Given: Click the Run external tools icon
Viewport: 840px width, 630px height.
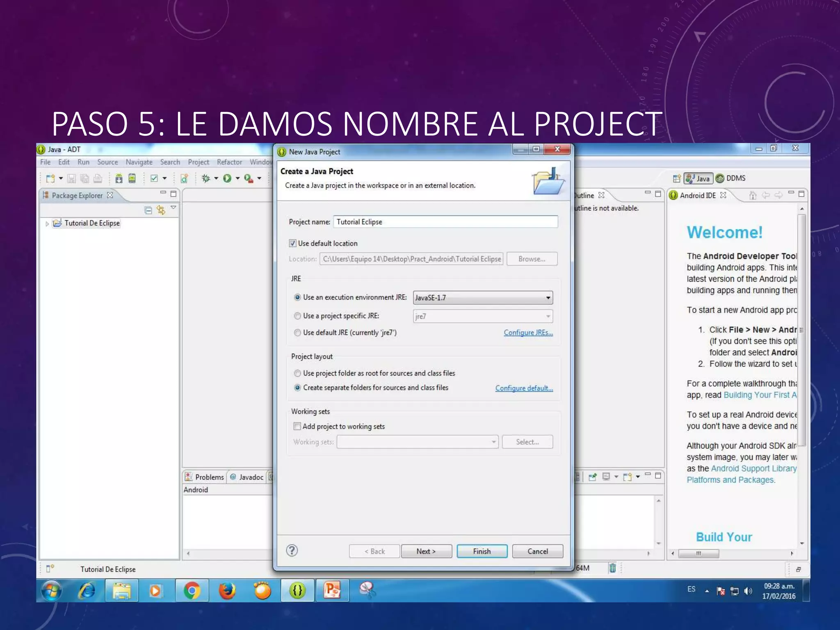Looking at the screenshot, I should point(249,178).
